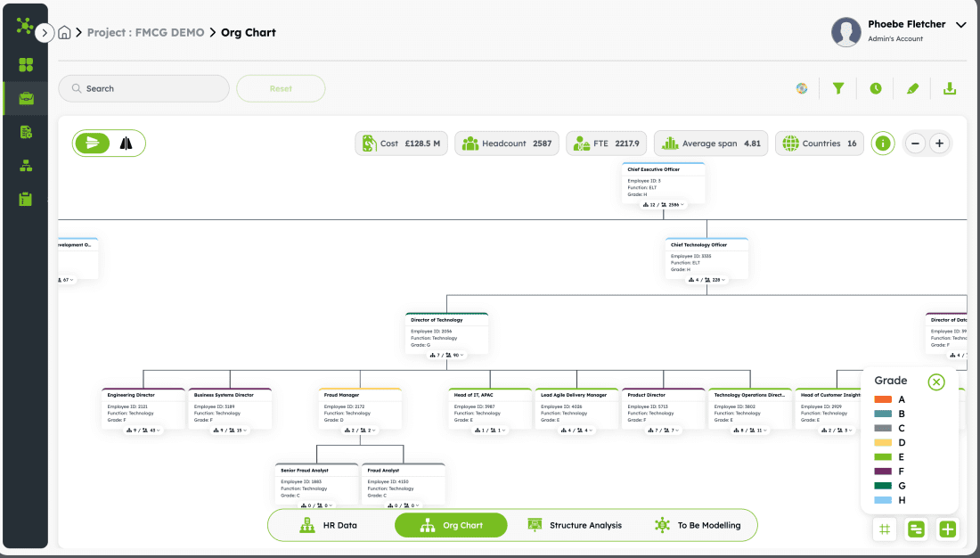The image size is (980, 558).
Task: Click the clock history icon
Action: point(876,88)
